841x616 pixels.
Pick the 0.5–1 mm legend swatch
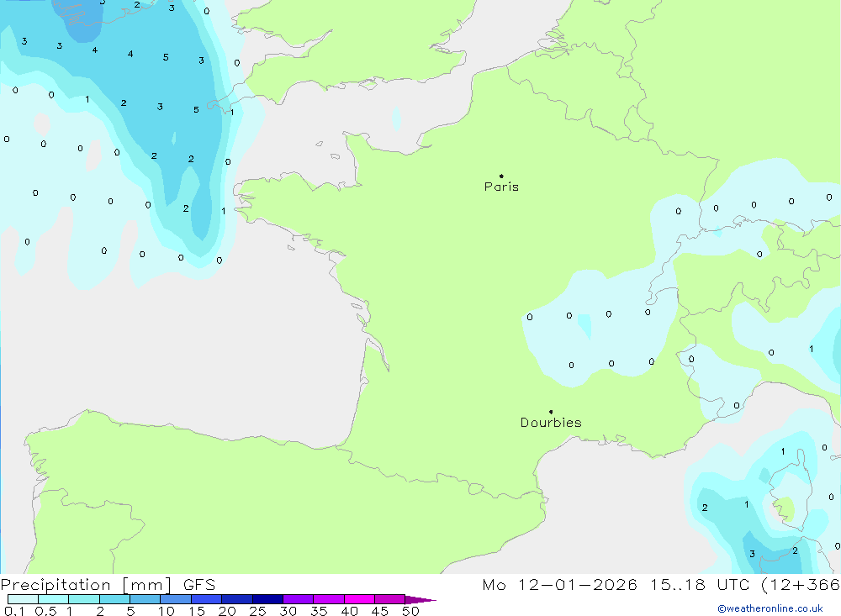pyautogui.click(x=54, y=599)
